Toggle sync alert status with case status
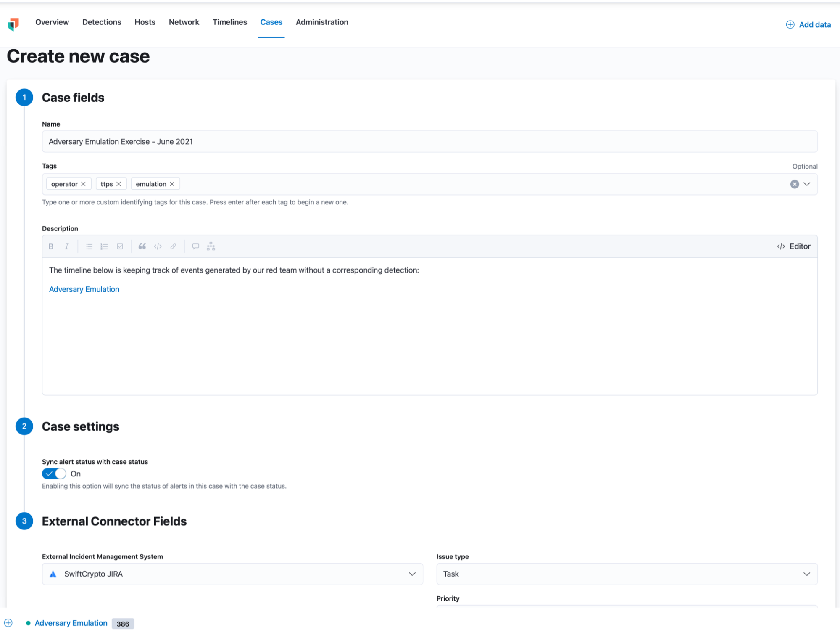The image size is (840, 635). 53,474
